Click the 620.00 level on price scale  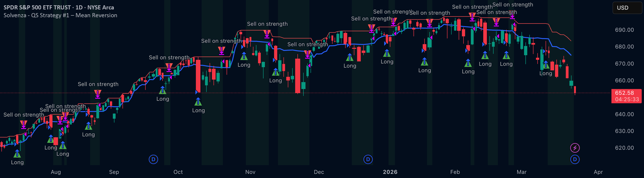coord(624,148)
